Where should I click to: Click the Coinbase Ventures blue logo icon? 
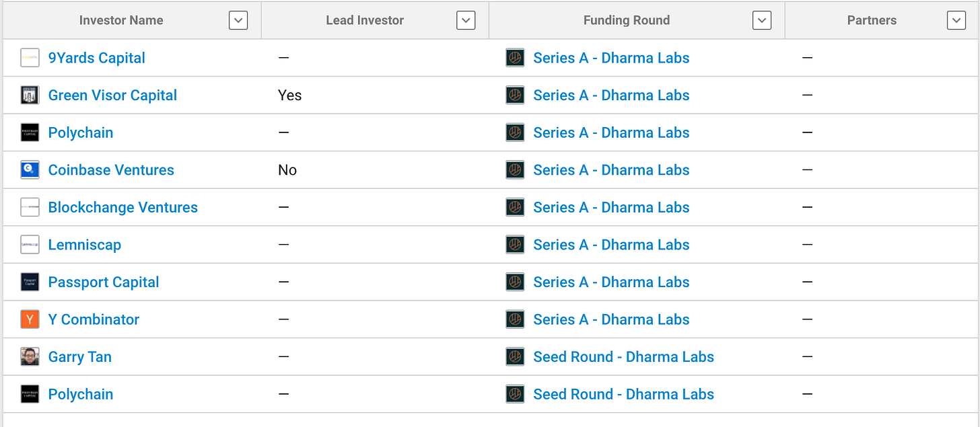pyautogui.click(x=30, y=170)
